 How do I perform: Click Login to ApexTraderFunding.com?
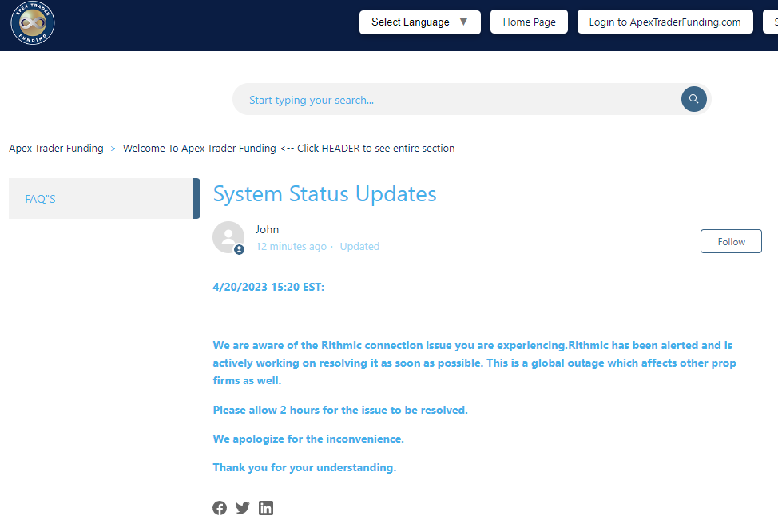coord(665,22)
